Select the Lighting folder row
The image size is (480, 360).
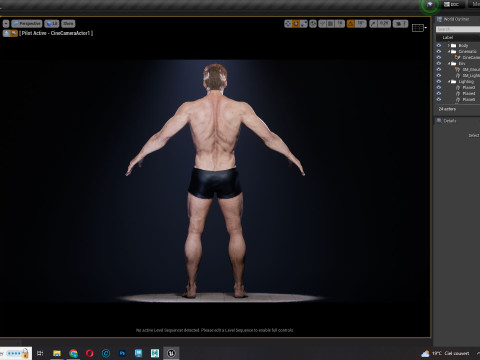(x=466, y=81)
